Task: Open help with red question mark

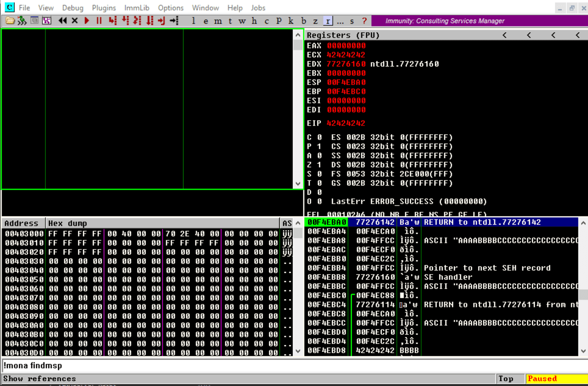Action: tap(364, 21)
